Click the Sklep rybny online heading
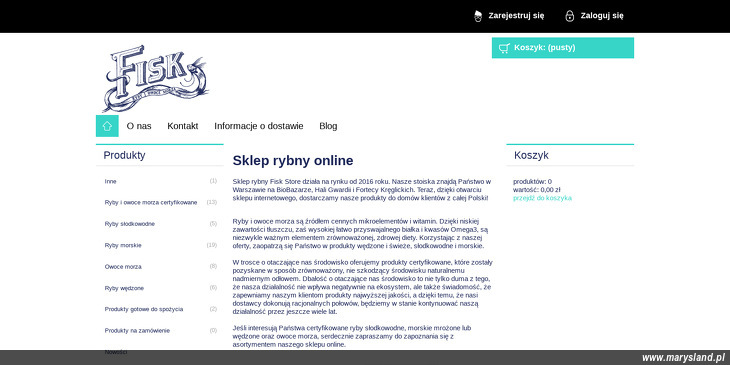The height and width of the screenshot is (365, 730). (293, 161)
